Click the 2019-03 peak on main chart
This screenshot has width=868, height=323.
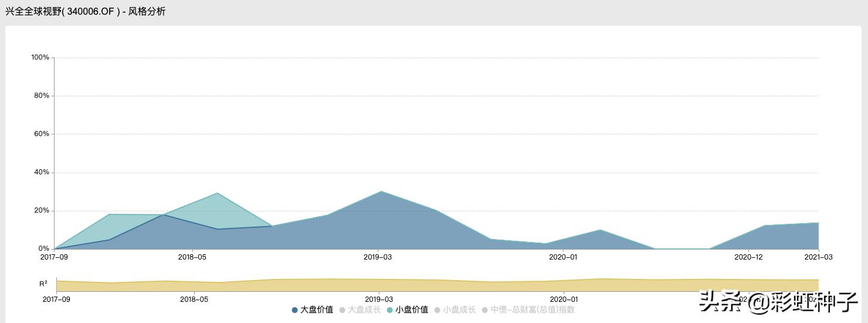pyautogui.click(x=381, y=191)
